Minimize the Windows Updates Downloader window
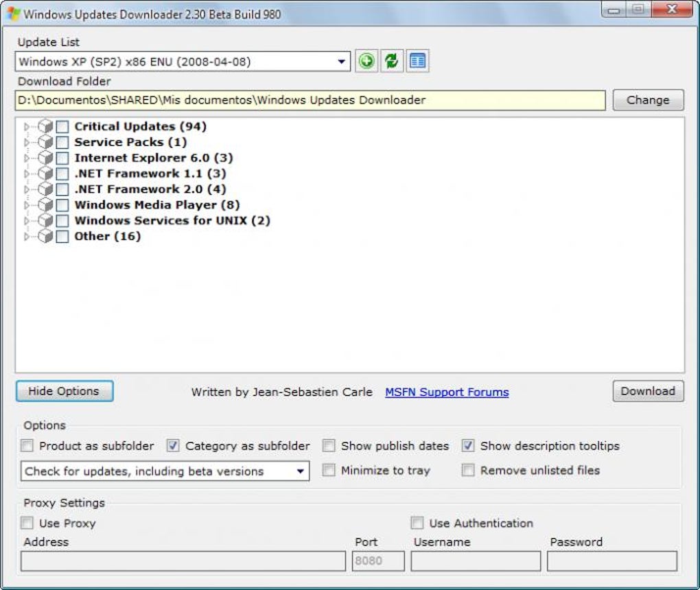 614,10
